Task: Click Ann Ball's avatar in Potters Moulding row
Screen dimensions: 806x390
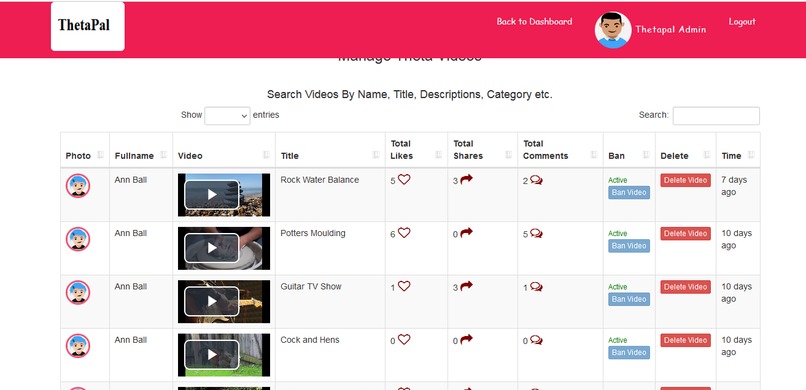Action: tap(78, 239)
